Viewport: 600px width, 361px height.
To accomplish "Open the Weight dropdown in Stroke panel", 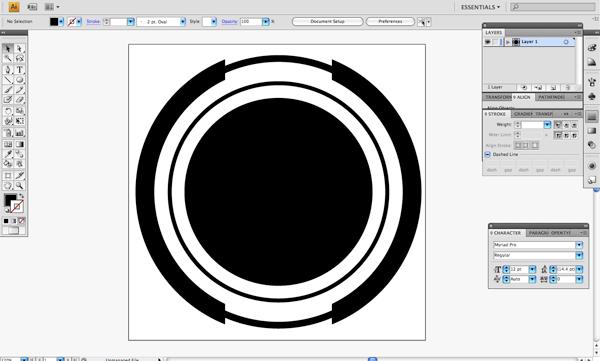I will (547, 124).
